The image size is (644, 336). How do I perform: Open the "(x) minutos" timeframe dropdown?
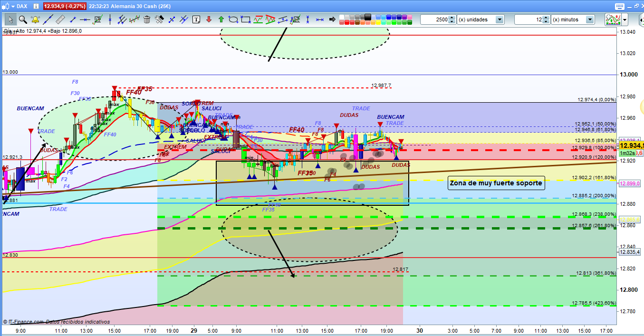click(x=590, y=19)
